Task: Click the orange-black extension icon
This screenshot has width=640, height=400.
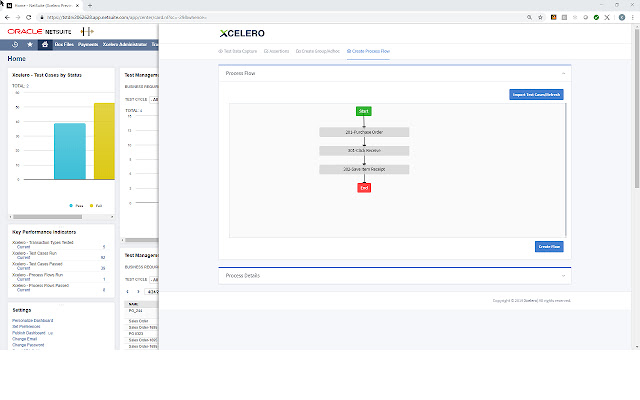Action: pyautogui.click(x=553, y=17)
